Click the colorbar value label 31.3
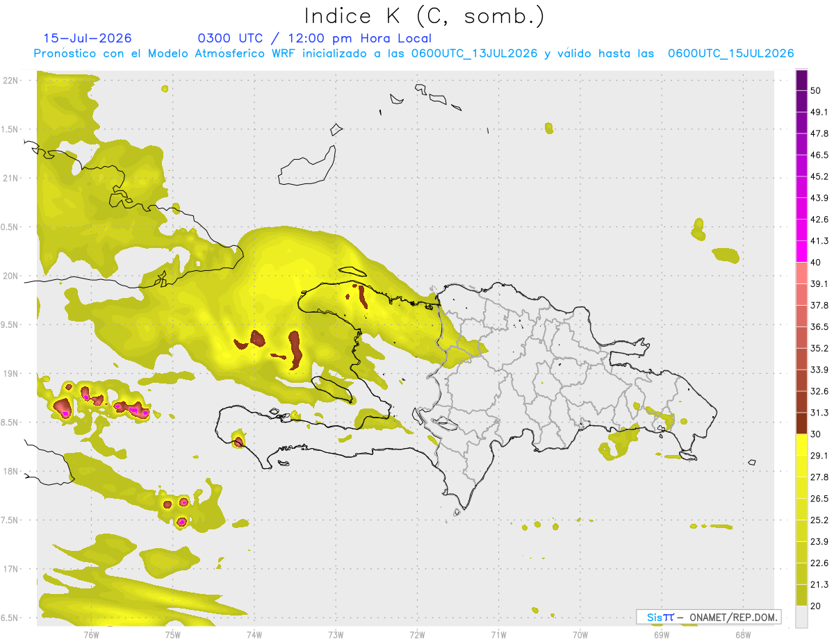Screen dimensions: 834x644 point(819,413)
